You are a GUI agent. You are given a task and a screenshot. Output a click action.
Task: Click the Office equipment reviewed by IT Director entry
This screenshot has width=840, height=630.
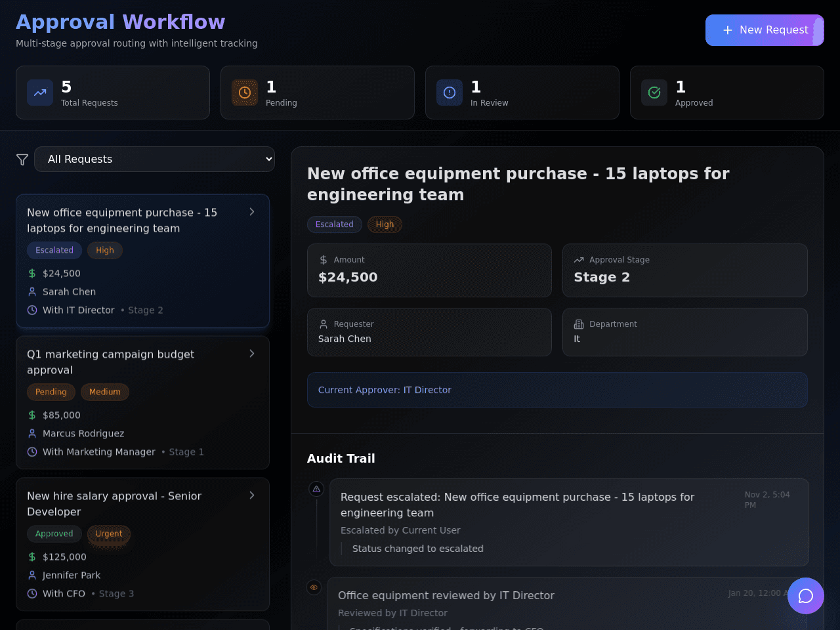pyautogui.click(x=568, y=604)
